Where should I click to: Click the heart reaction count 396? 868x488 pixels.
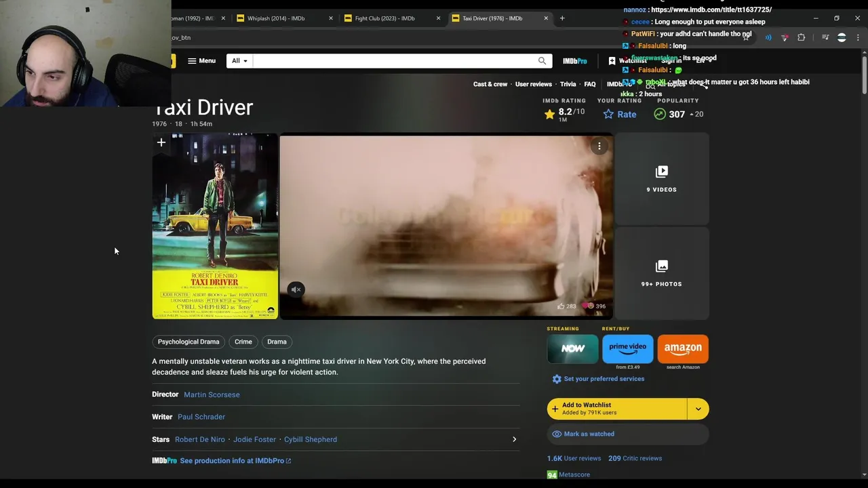(595, 306)
